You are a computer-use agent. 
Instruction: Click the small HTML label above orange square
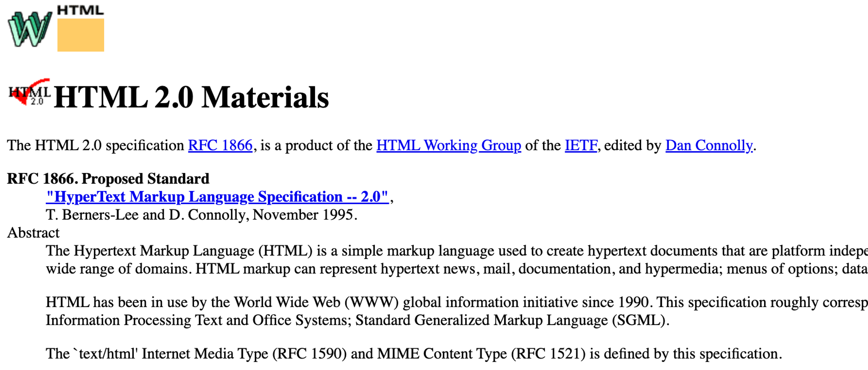pyautogui.click(x=80, y=10)
